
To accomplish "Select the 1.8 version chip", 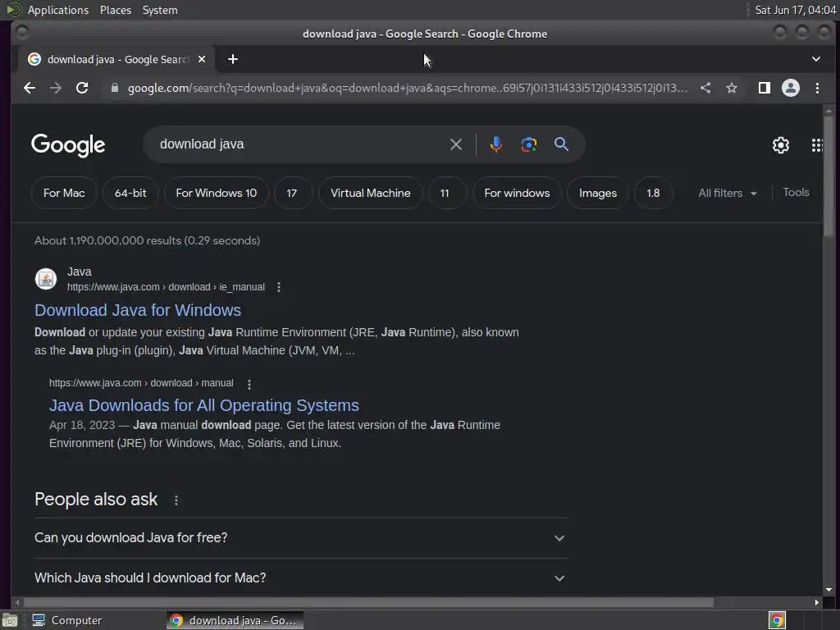I will 653,193.
